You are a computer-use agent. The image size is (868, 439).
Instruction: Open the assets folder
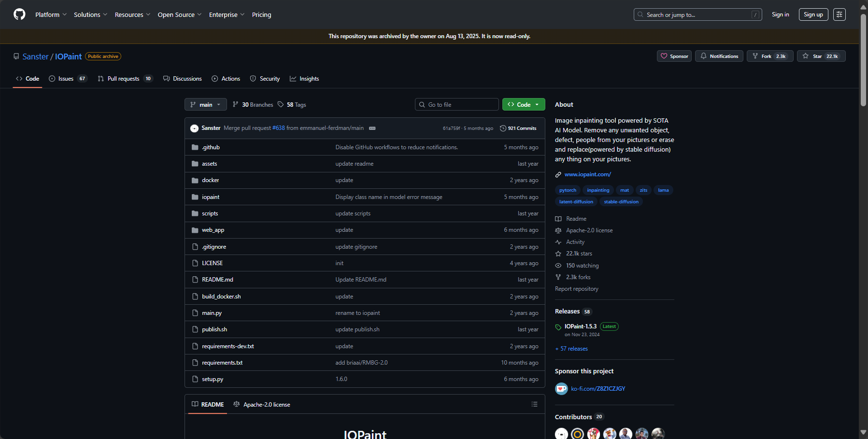[x=209, y=164]
